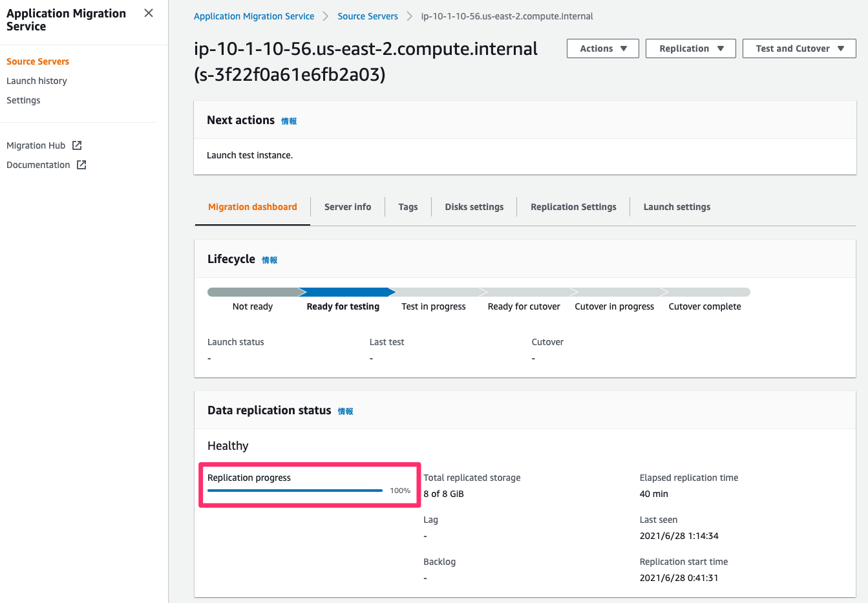The height and width of the screenshot is (603, 868).
Task: Click the Healthy status text
Action: coord(228,446)
